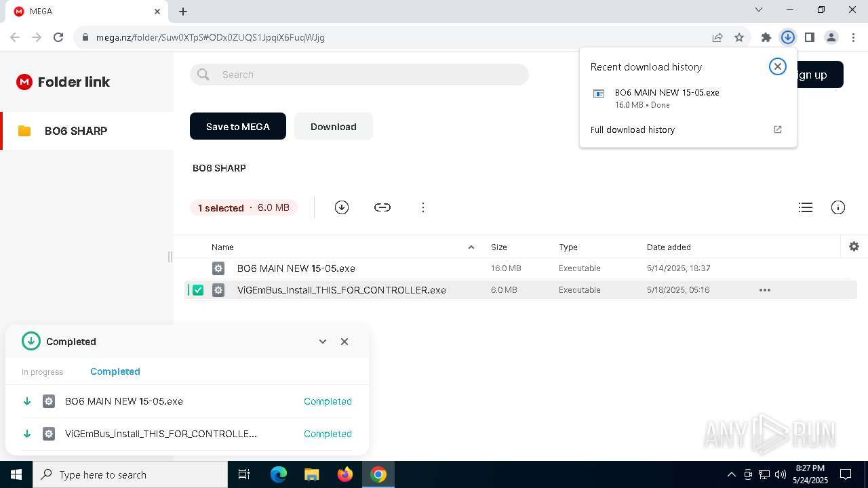The width and height of the screenshot is (868, 488).
Task: Open the Chrome extensions puzzle icon
Action: coord(766,37)
